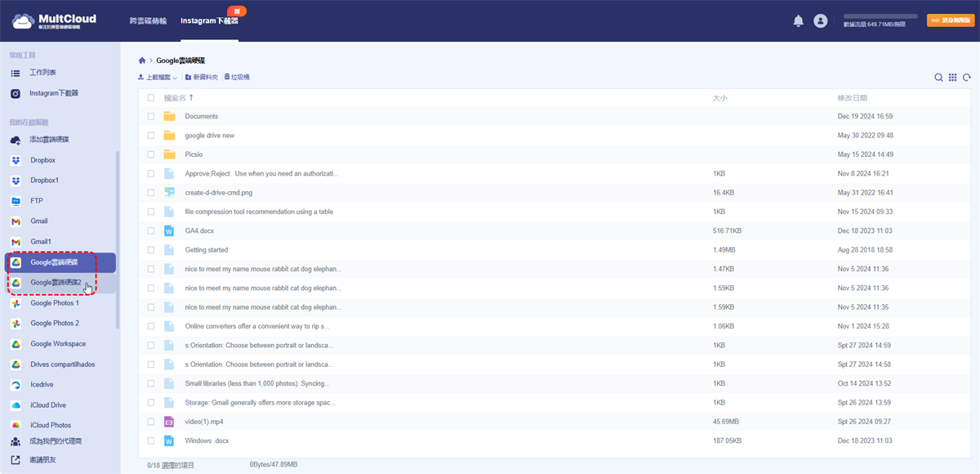
Task: Click the orange upgrade unlimited button
Action: click(949, 20)
